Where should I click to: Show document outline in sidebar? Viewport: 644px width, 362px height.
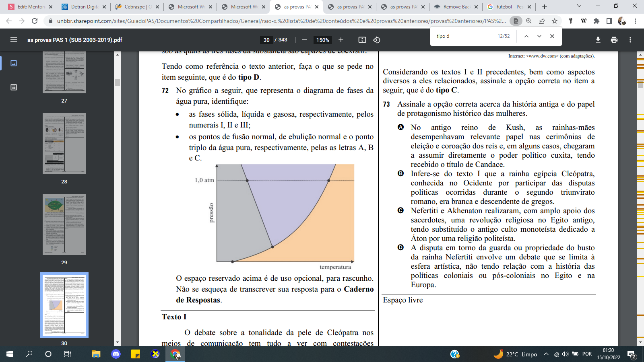[14, 87]
